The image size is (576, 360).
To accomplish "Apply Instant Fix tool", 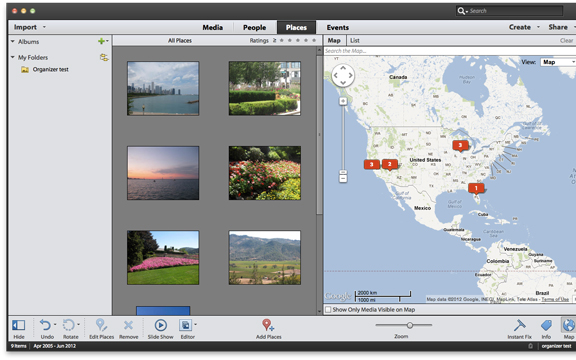I will point(519,325).
